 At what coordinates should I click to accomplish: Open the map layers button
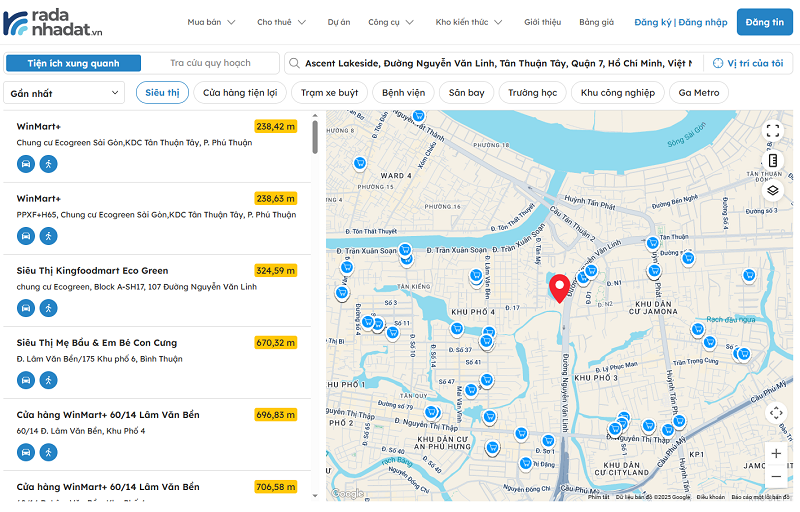point(773,190)
